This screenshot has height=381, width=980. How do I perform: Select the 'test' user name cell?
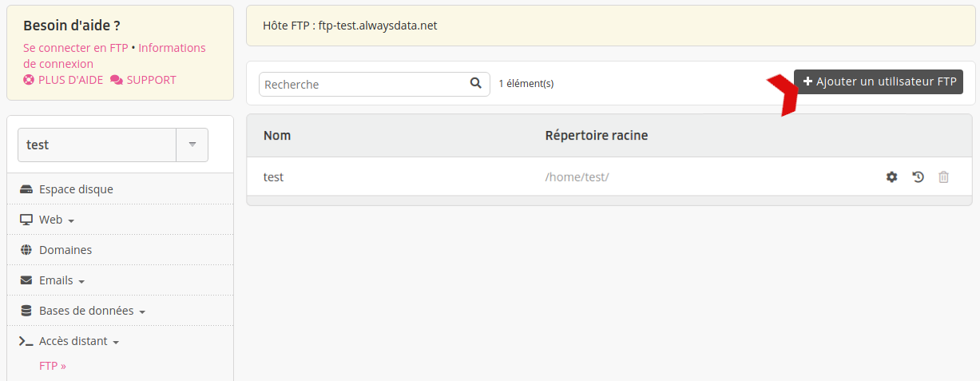[273, 177]
